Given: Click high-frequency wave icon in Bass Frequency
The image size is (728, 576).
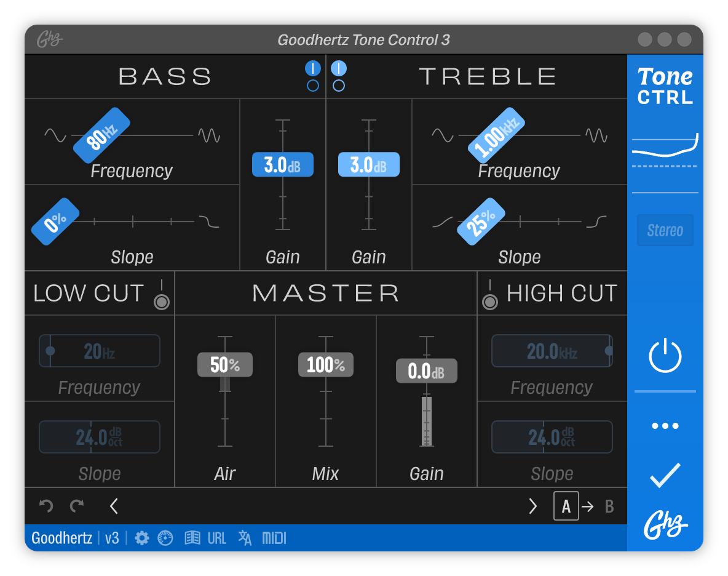Looking at the screenshot, I should point(209,135).
